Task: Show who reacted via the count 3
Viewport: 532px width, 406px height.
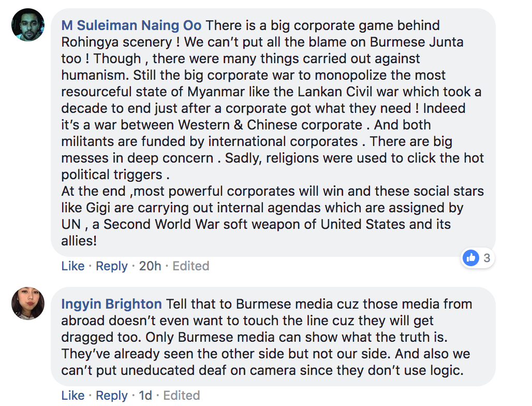Action: click(x=486, y=257)
